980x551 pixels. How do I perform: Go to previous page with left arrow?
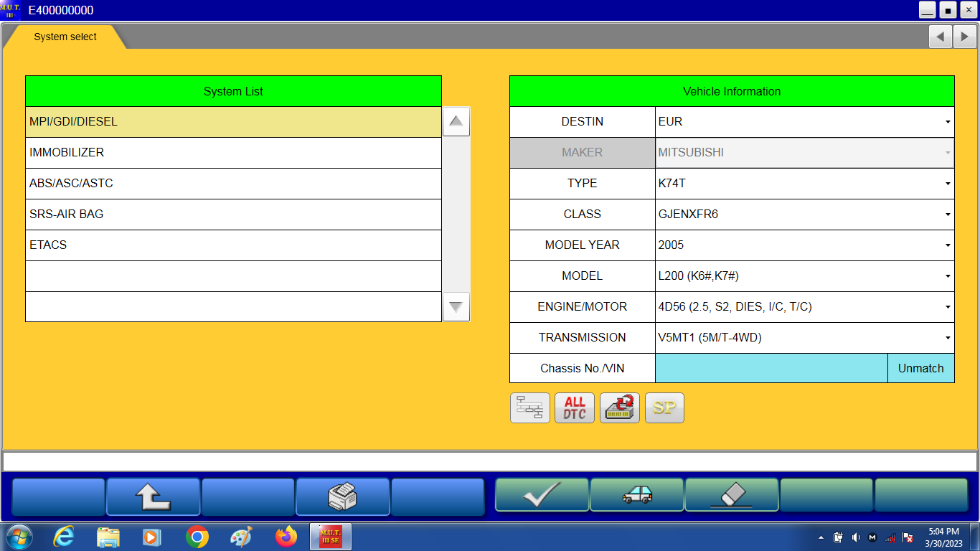(x=941, y=37)
